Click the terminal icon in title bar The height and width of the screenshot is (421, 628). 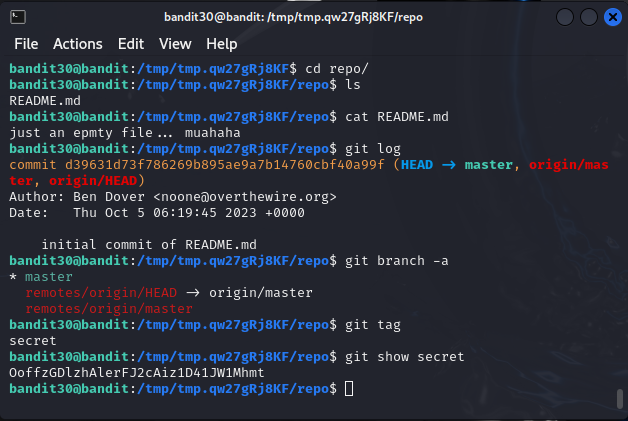[18, 17]
